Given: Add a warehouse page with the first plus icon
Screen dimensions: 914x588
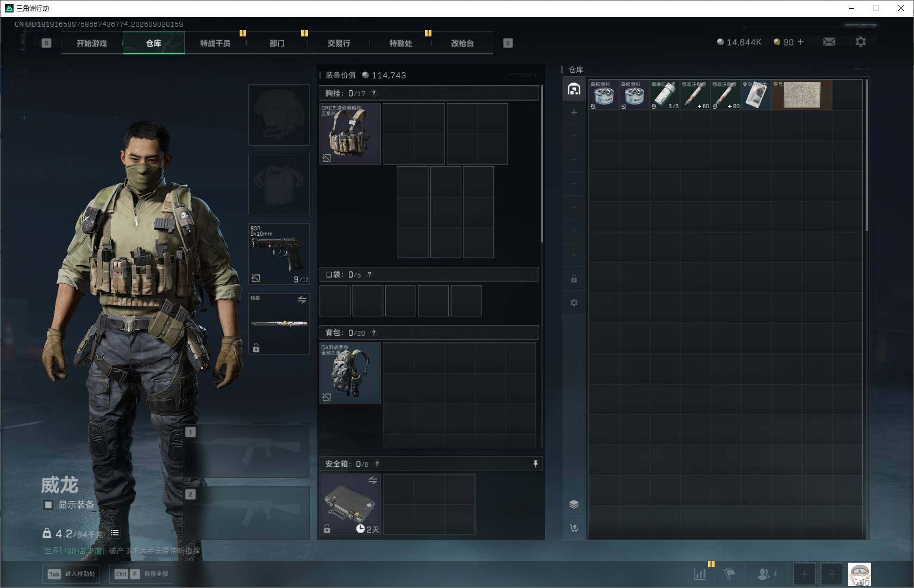Looking at the screenshot, I should 574,112.
